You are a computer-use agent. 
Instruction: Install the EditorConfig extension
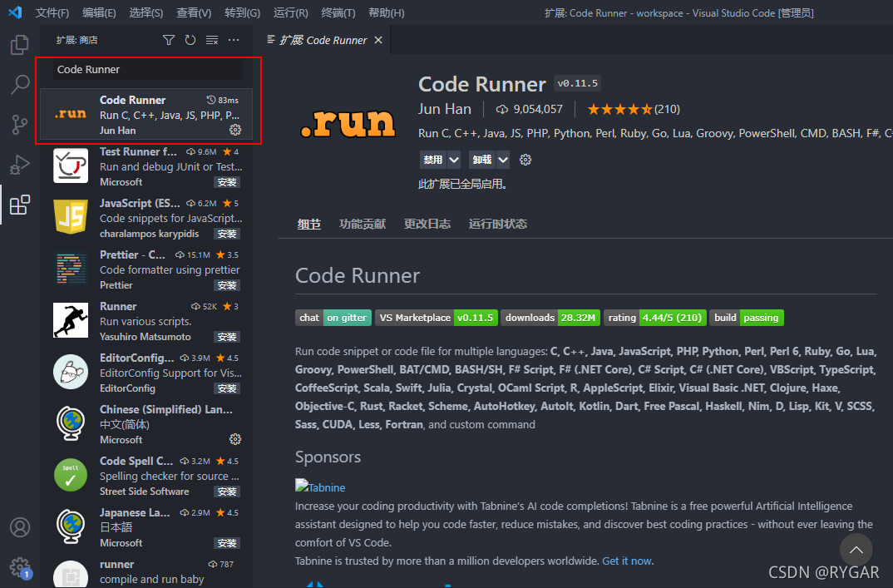click(x=227, y=388)
